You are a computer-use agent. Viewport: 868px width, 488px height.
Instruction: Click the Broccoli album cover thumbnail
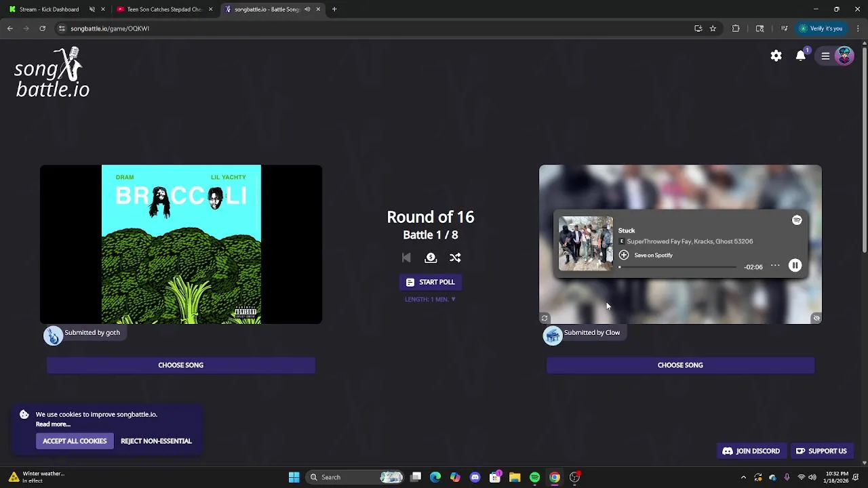[x=181, y=245]
